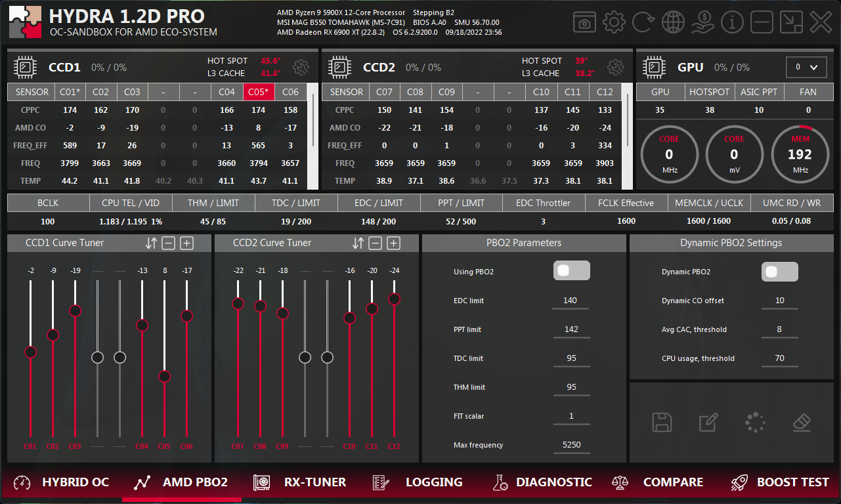Focus the TDC limit input field

coord(571,359)
